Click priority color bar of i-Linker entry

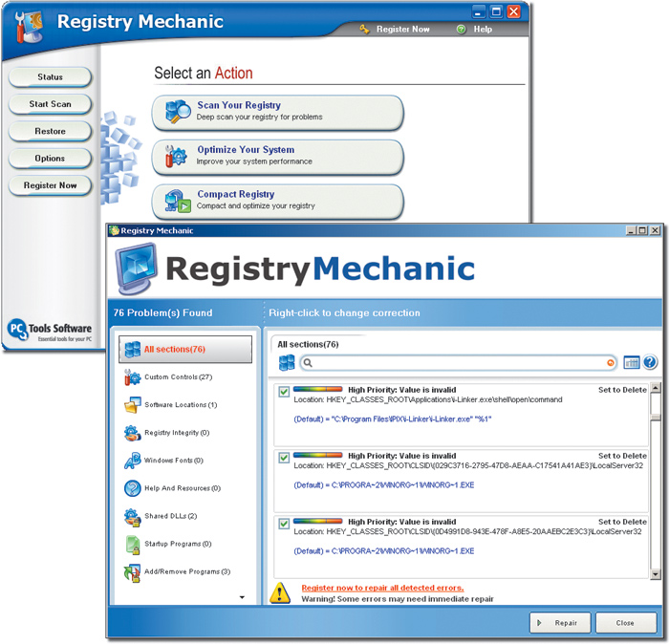(318, 389)
